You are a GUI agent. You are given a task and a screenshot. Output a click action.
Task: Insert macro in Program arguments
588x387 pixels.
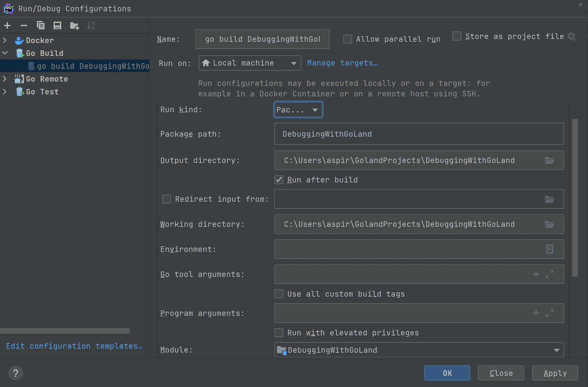(536, 313)
